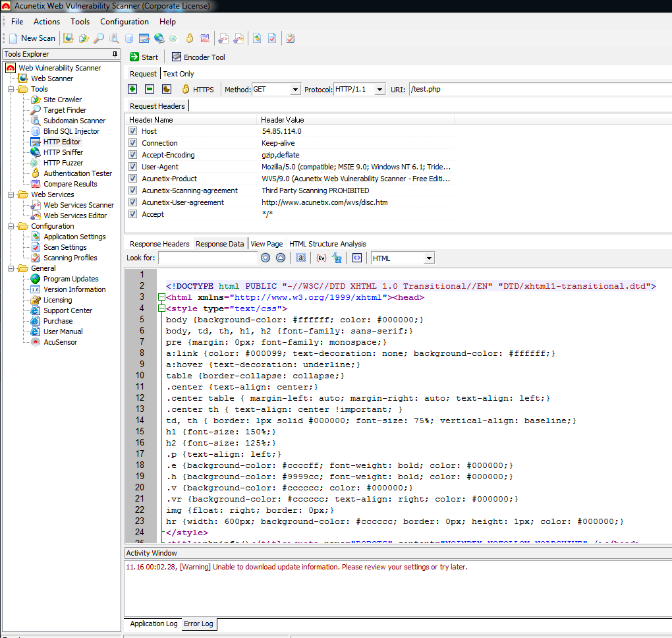The width and height of the screenshot is (672, 638).
Task: Switch to the Response Headers tab
Action: pos(159,244)
